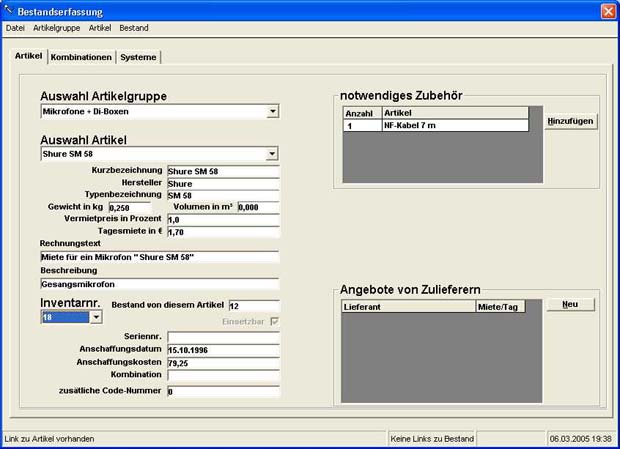Click the Kurzbezeichnung text field
The width and height of the screenshot is (620, 449).
[x=222, y=171]
